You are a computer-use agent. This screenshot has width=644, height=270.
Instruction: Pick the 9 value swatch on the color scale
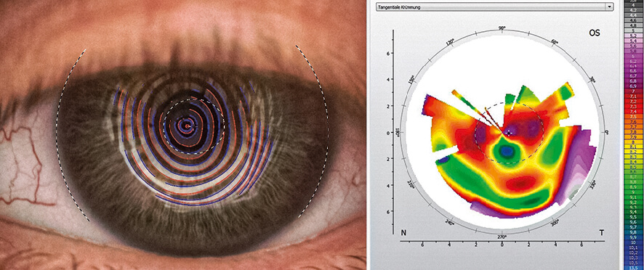pos(633,192)
